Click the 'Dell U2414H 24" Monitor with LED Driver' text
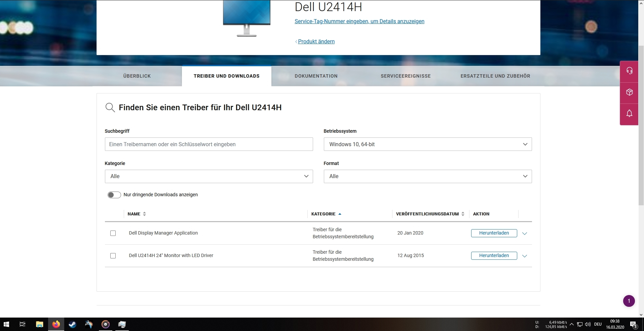The width and height of the screenshot is (644, 331). pos(171,255)
